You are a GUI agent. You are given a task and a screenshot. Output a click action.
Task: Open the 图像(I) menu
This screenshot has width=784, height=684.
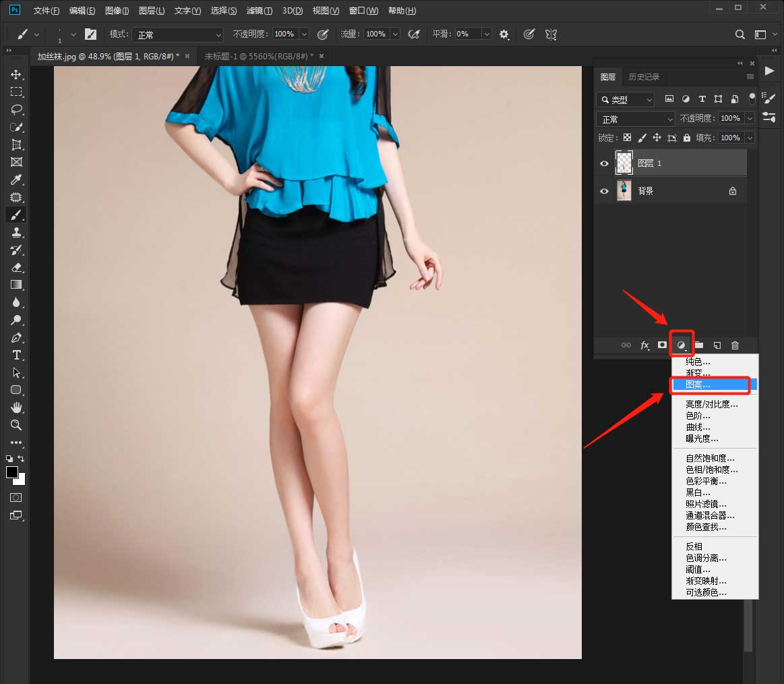point(117,11)
